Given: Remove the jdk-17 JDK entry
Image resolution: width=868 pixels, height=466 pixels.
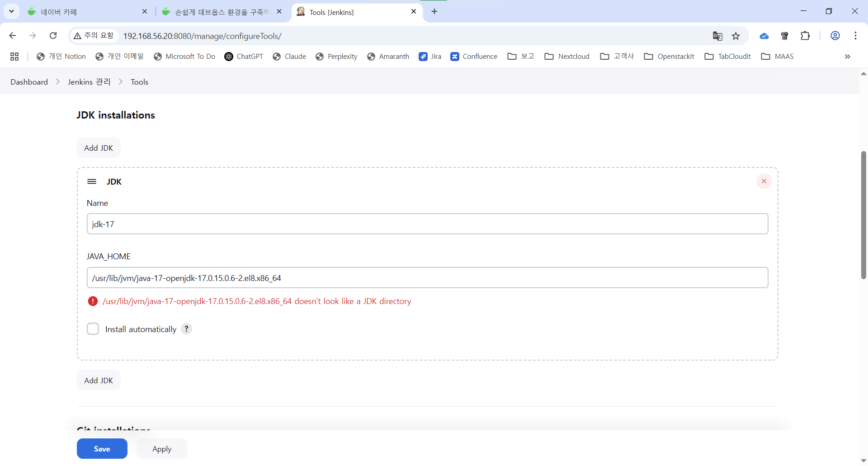Looking at the screenshot, I should tap(764, 181).
